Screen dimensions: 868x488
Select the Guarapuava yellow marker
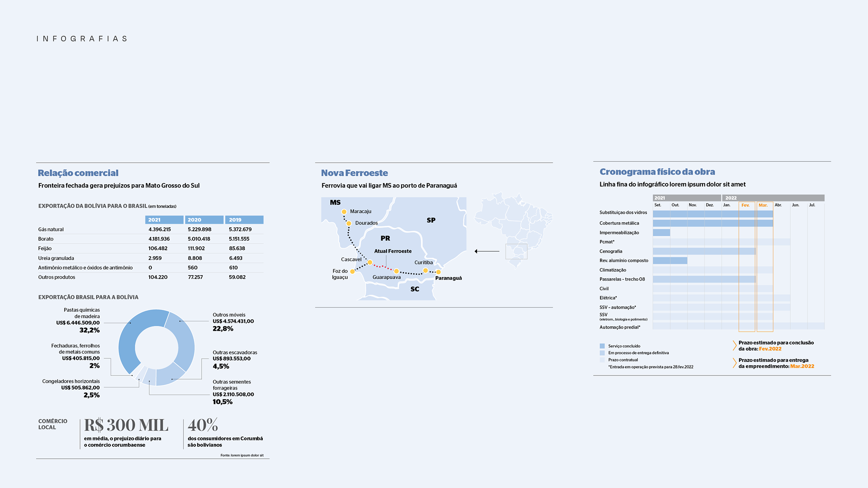[x=396, y=271]
